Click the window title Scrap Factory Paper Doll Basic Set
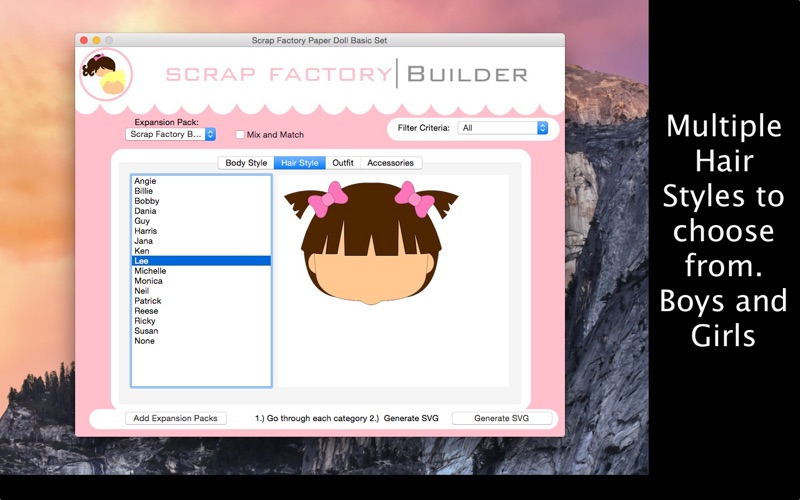This screenshot has height=500, width=800. point(319,40)
